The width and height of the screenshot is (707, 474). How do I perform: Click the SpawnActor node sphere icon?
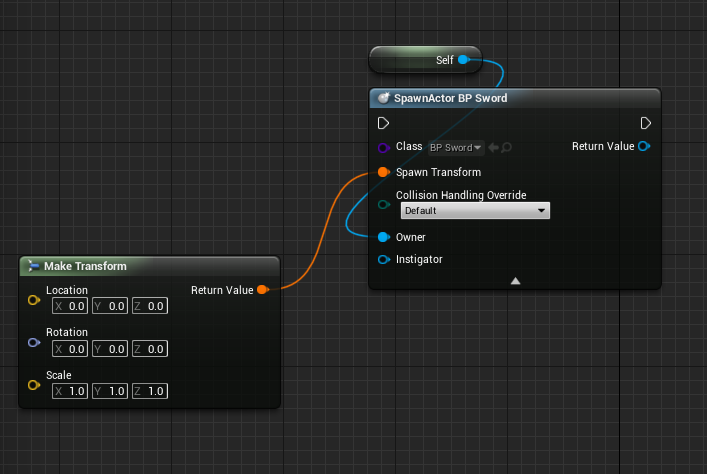pyautogui.click(x=384, y=98)
